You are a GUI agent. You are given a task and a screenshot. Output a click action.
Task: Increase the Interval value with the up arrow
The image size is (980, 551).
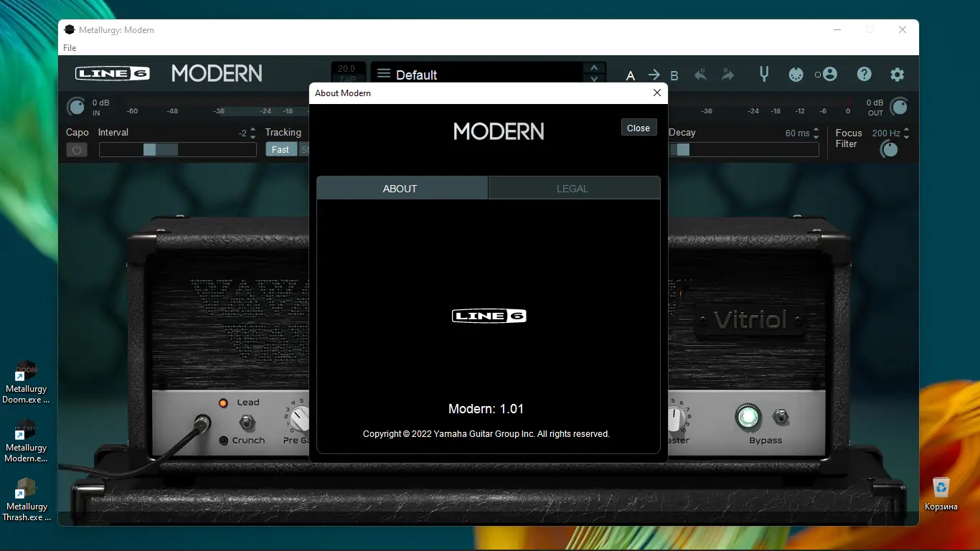click(253, 129)
